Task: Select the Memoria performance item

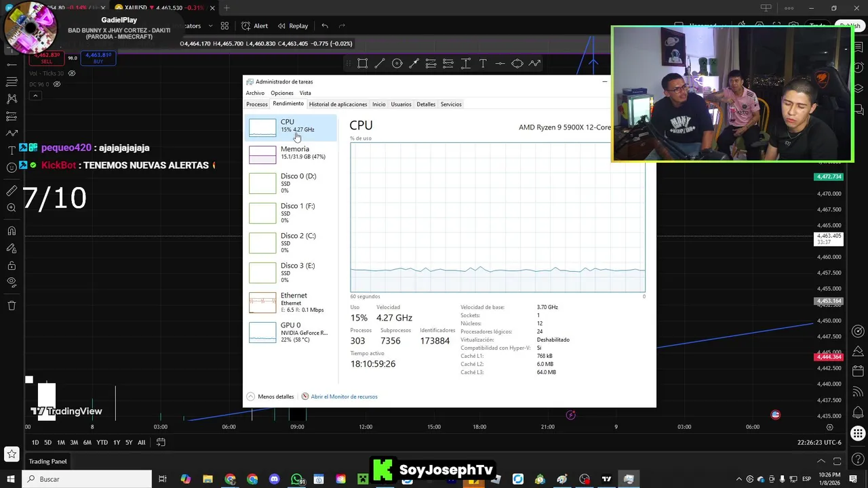Action: [x=290, y=155]
